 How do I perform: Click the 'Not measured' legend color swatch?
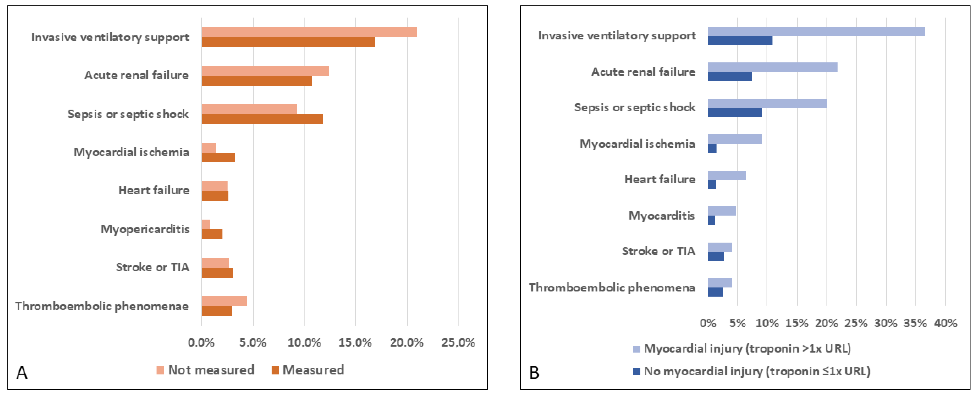(160, 370)
